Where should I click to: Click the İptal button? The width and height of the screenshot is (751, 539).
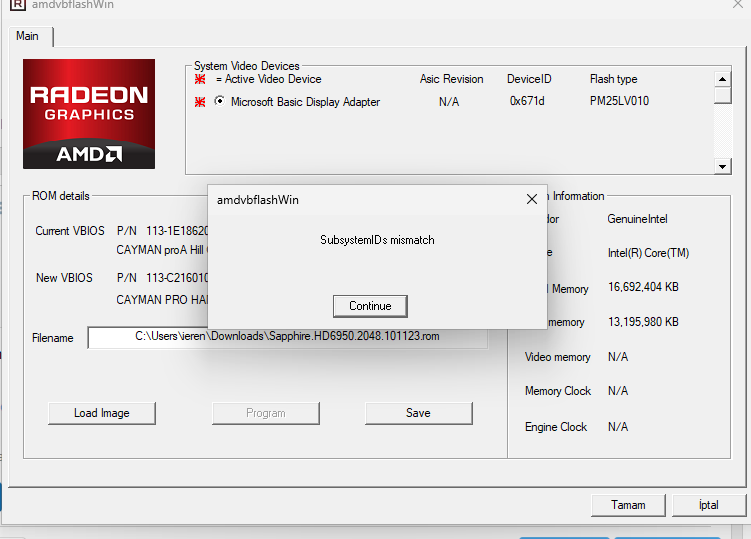709,505
